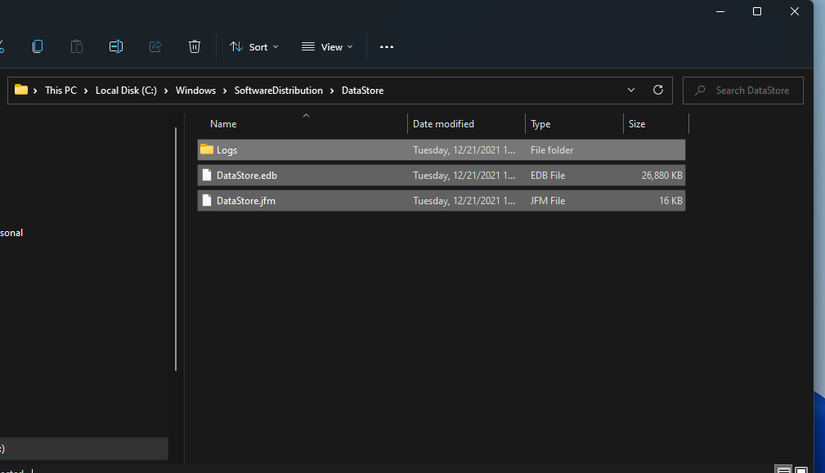This screenshot has width=825, height=473.
Task: Open the Sort dropdown menu
Action: [x=254, y=47]
